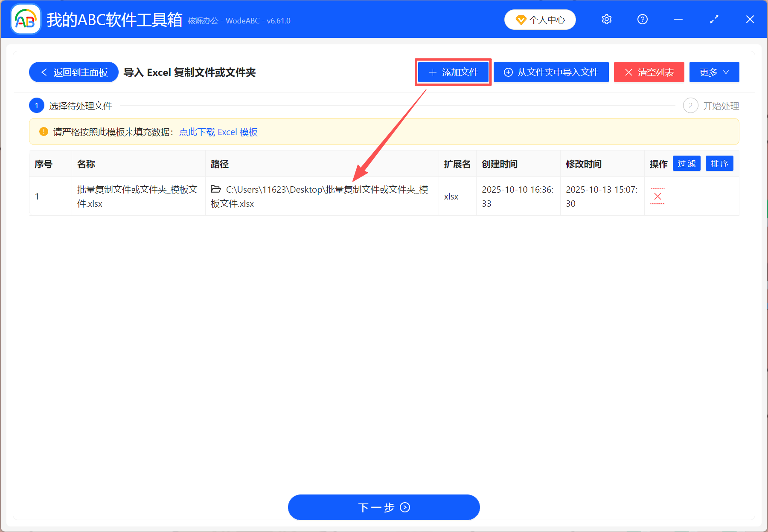Viewport: 768px width, 532px height.
Task: Click the circled plus icon on 从文件夹中导入文件
Action: (508, 72)
